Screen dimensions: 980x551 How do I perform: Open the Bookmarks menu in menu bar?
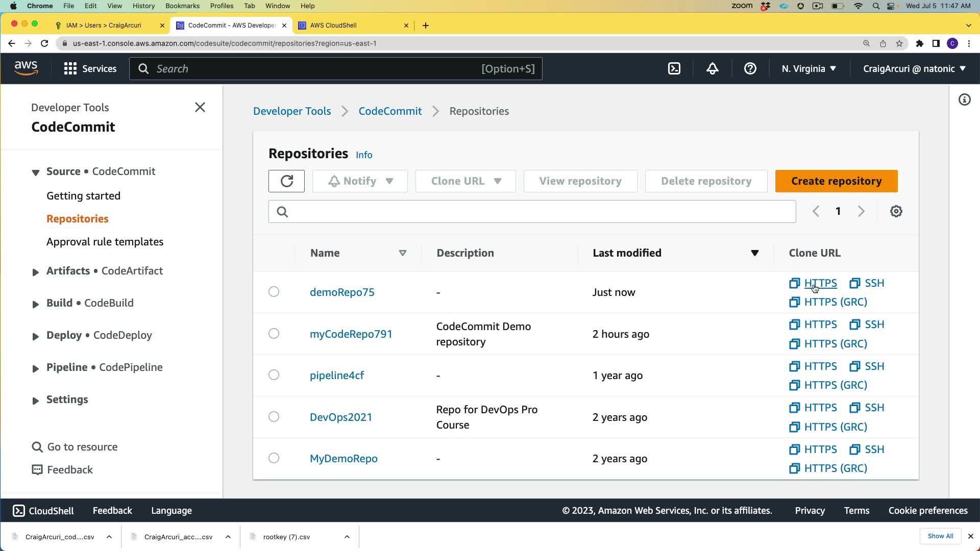click(x=182, y=6)
